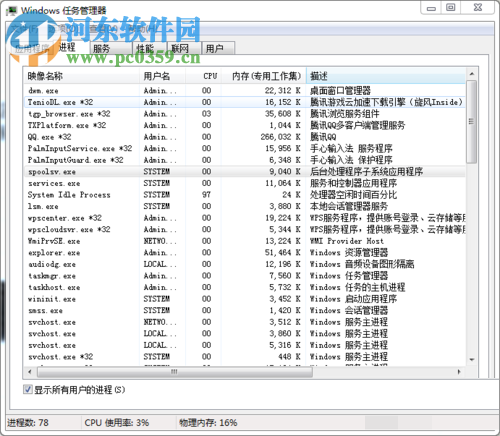Image resolution: width=500 pixels, height=436 pixels.
Task: Switch to the 服务 tab
Action: click(x=111, y=49)
